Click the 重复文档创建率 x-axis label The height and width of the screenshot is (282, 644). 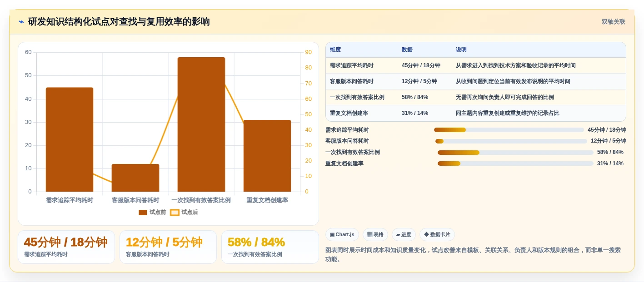pyautogui.click(x=267, y=200)
